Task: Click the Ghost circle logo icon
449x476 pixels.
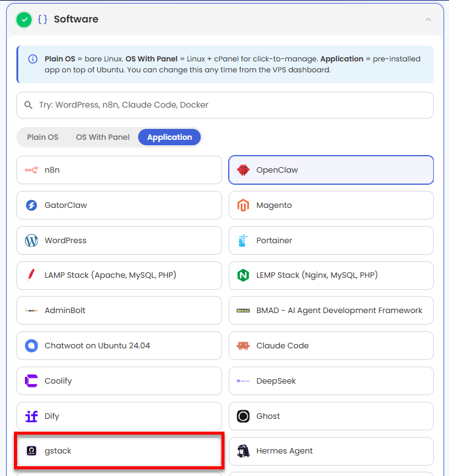Action: click(243, 416)
